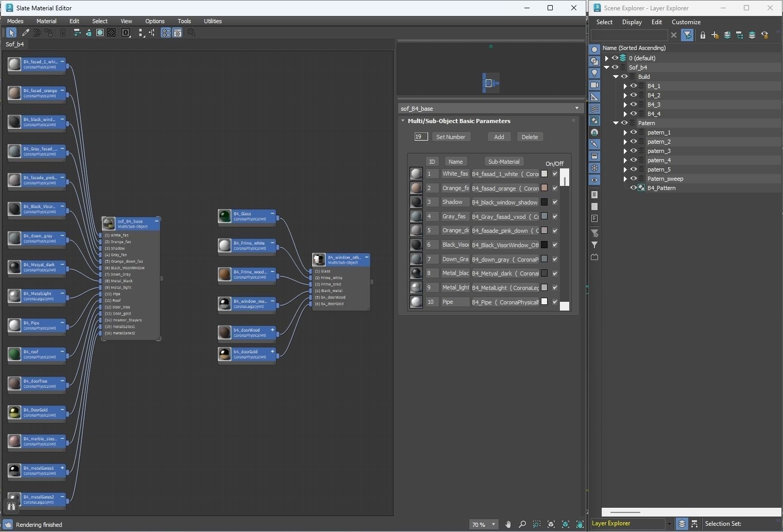This screenshot has width=783, height=532.
Task: Click the Delete sub-material button
Action: point(530,137)
